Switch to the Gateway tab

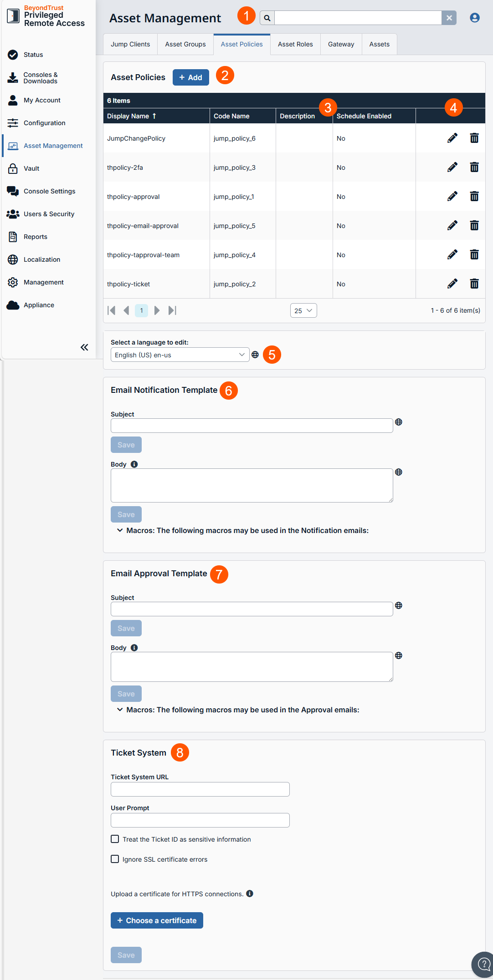point(341,44)
